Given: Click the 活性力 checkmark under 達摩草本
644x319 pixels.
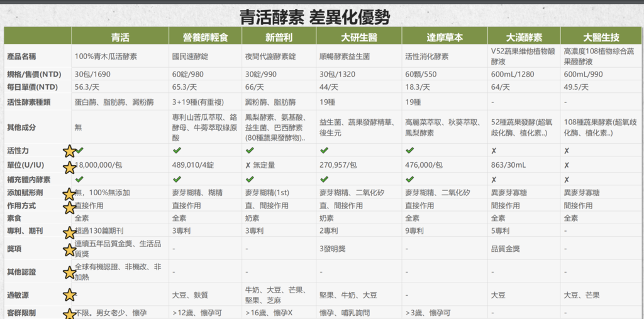Looking at the screenshot, I should (409, 151).
